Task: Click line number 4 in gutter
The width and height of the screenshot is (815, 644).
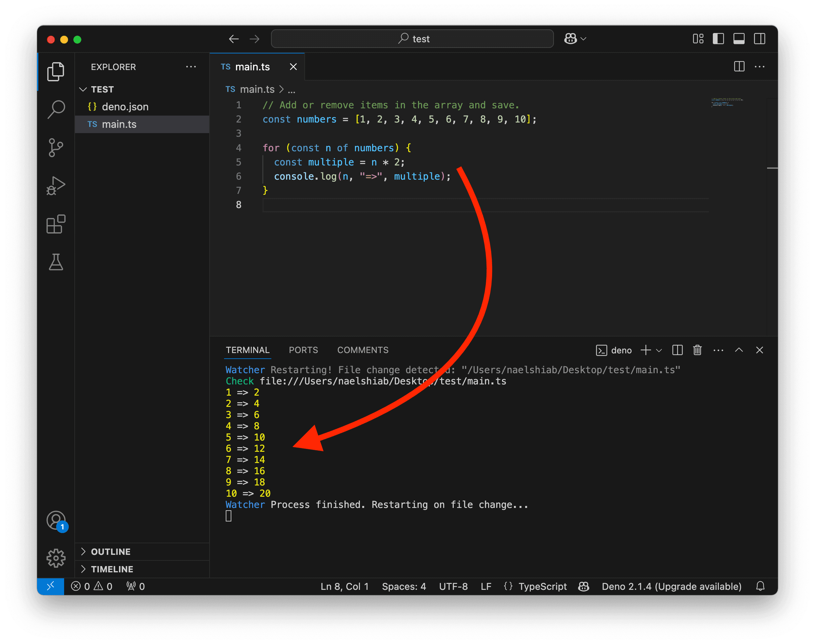Action: pyautogui.click(x=239, y=148)
